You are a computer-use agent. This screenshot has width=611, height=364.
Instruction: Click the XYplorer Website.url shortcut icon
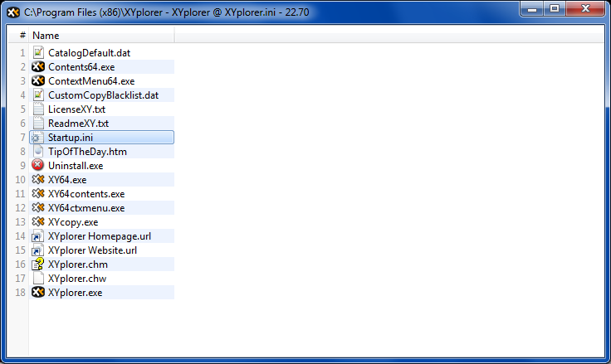click(37, 250)
